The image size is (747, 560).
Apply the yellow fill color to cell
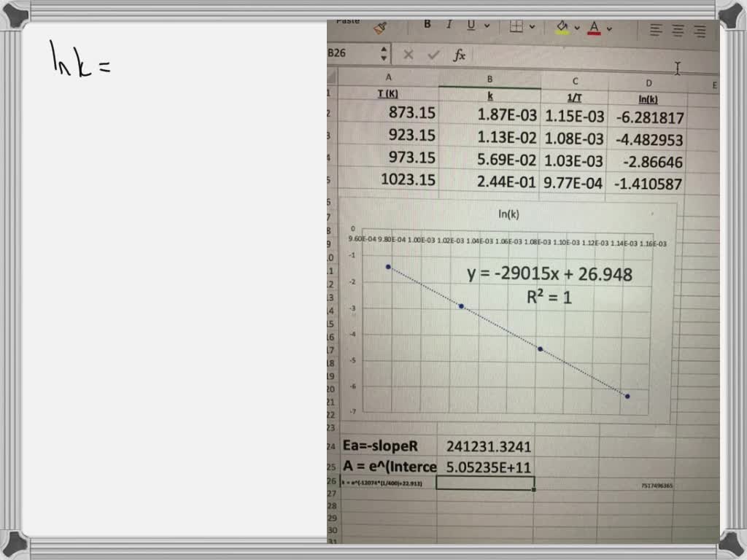(560, 26)
